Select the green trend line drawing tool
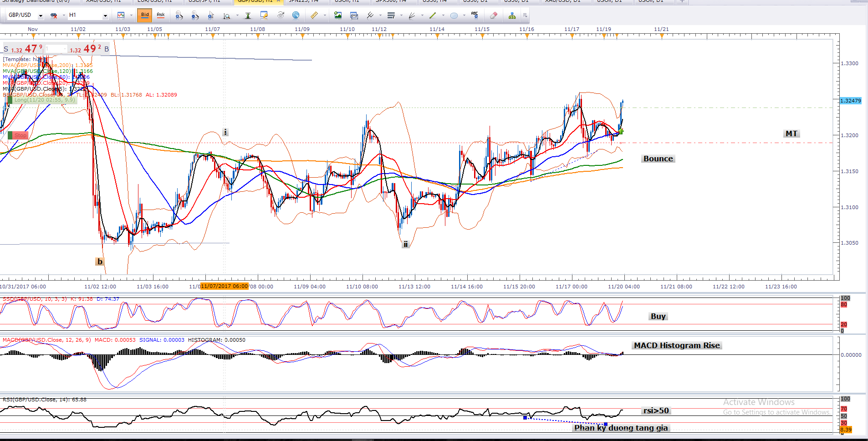868x441 pixels. pos(433,15)
